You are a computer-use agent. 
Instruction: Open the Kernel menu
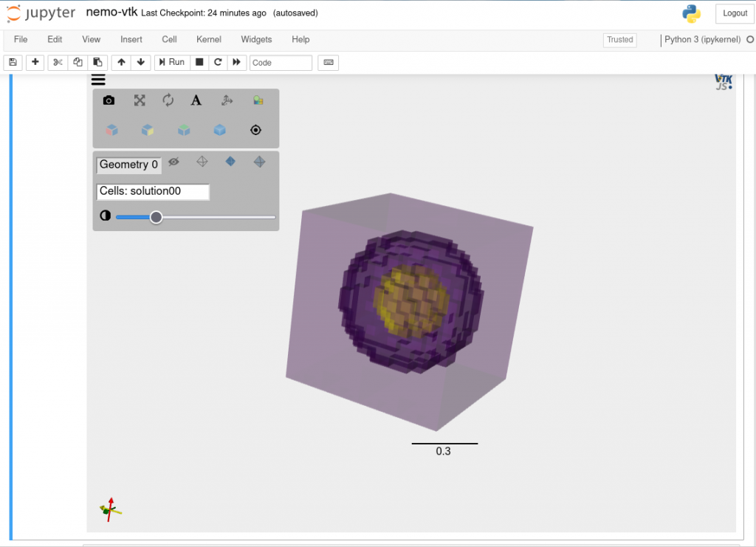pyautogui.click(x=209, y=40)
